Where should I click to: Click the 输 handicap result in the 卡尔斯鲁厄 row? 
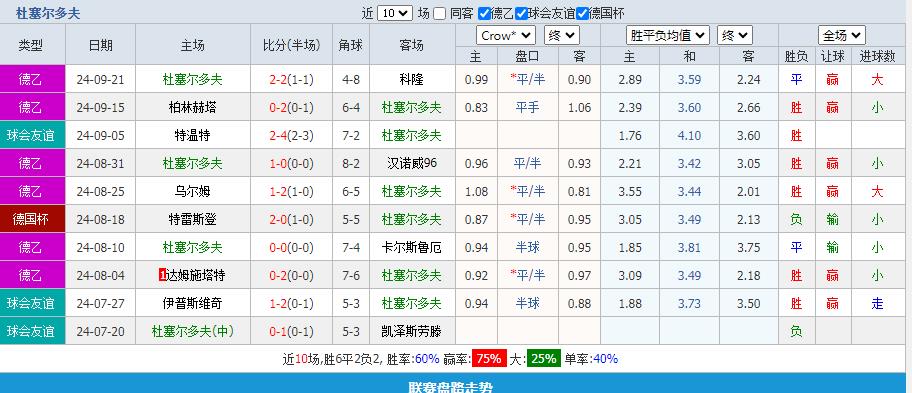pos(832,247)
